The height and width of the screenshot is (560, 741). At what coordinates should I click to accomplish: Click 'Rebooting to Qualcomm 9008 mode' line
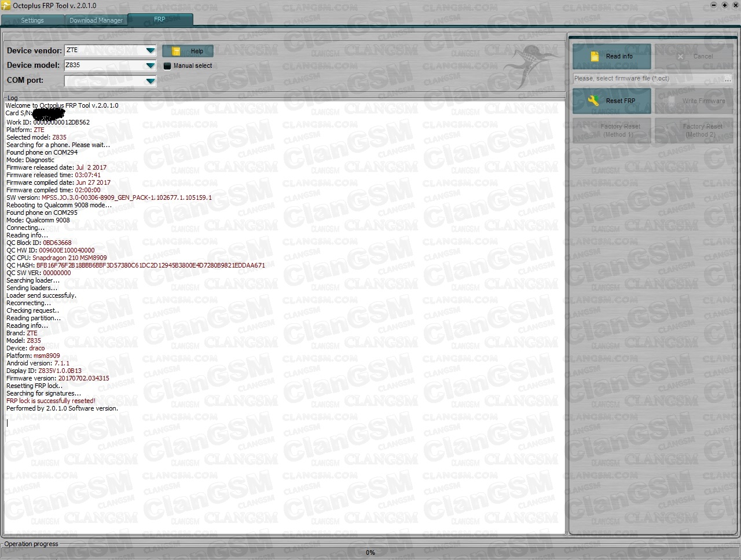click(59, 205)
